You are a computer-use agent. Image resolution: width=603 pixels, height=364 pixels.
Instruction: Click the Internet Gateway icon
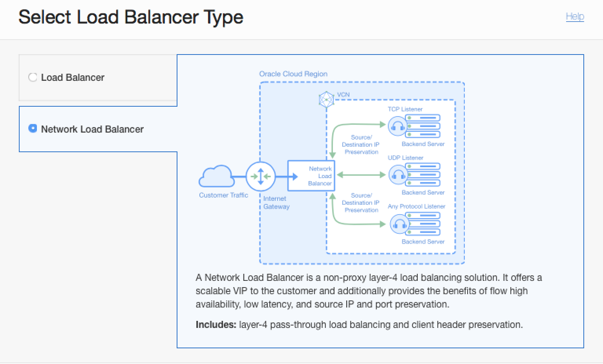pos(260,177)
